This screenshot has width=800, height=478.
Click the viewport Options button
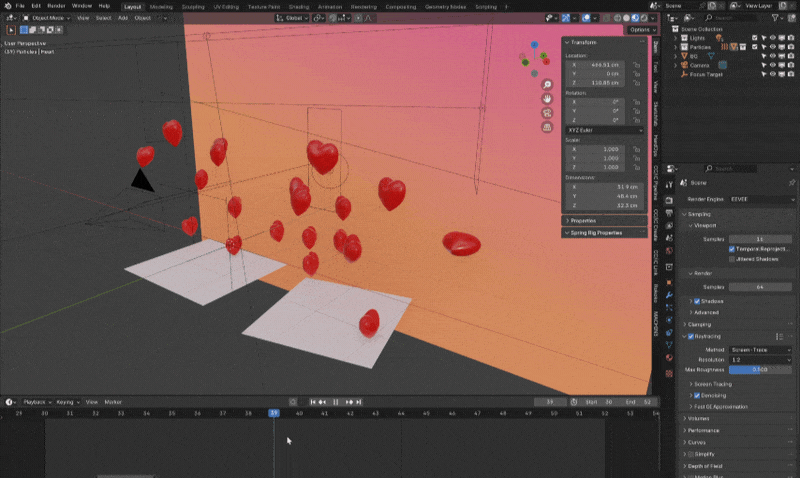(x=641, y=29)
